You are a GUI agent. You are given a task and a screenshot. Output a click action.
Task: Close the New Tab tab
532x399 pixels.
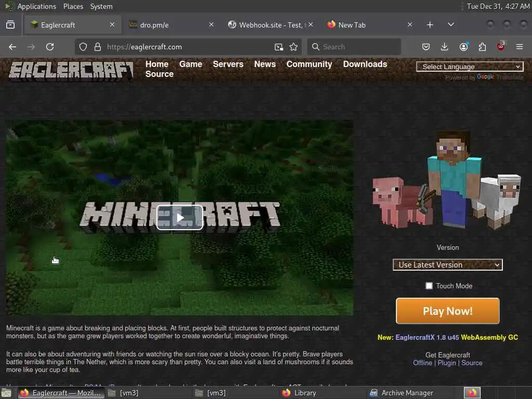coord(410,25)
